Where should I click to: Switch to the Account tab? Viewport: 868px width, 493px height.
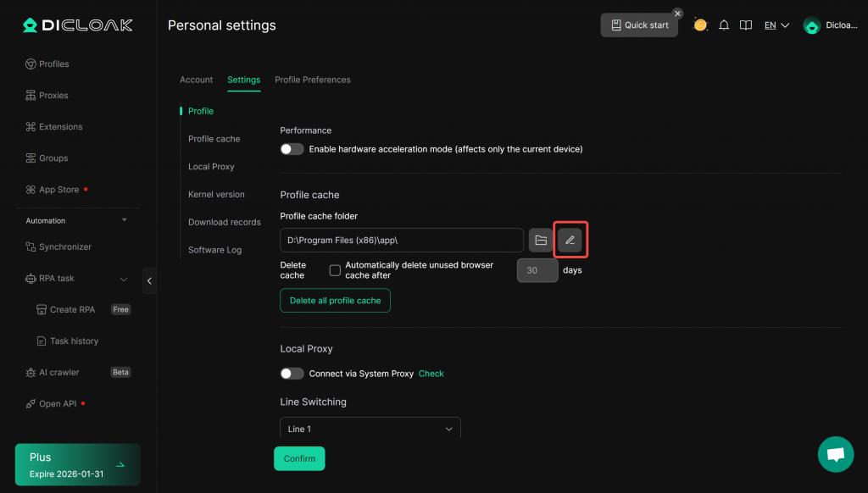[x=196, y=80]
